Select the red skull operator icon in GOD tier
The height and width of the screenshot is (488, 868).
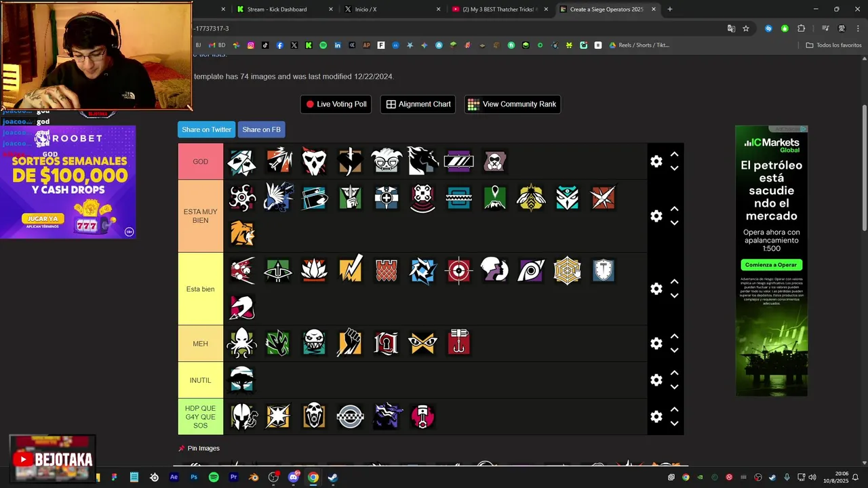pos(314,161)
